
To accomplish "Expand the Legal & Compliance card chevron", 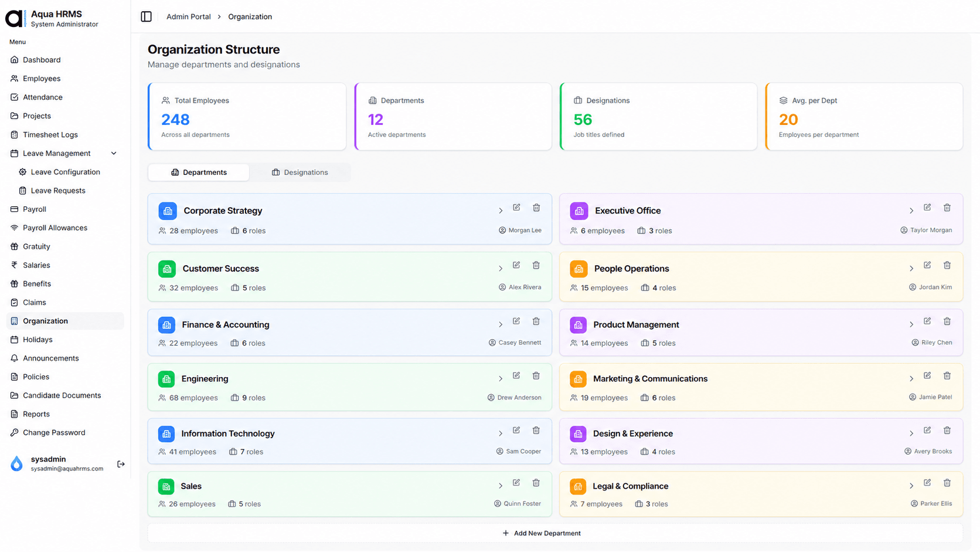I will (911, 486).
